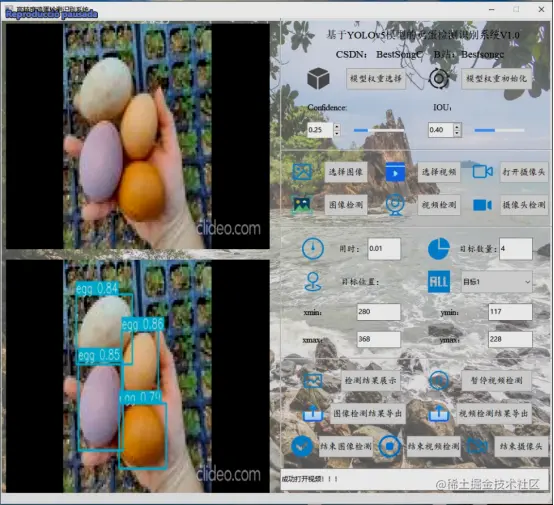This screenshot has height=505, width=554.
Task: Click the blue checkmark circle icon
Action: click(x=302, y=446)
